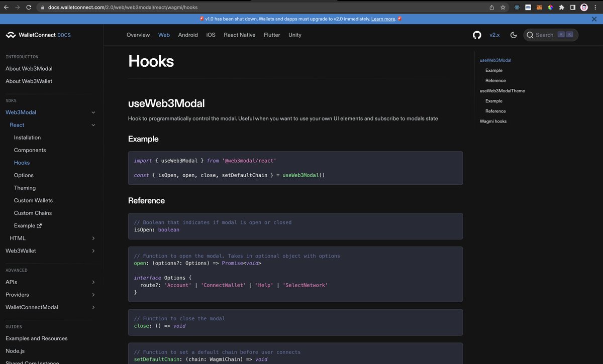Select the Web navbar tab

tap(164, 35)
